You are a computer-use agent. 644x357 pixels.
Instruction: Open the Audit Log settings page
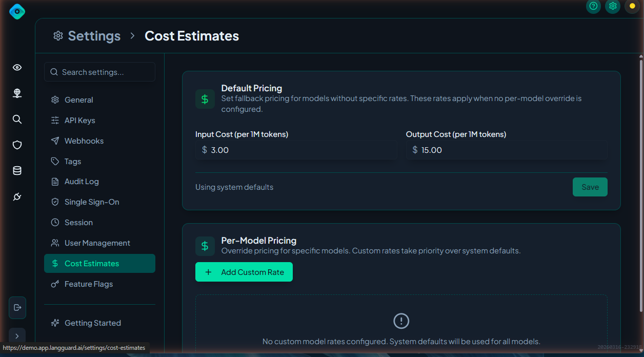81,182
